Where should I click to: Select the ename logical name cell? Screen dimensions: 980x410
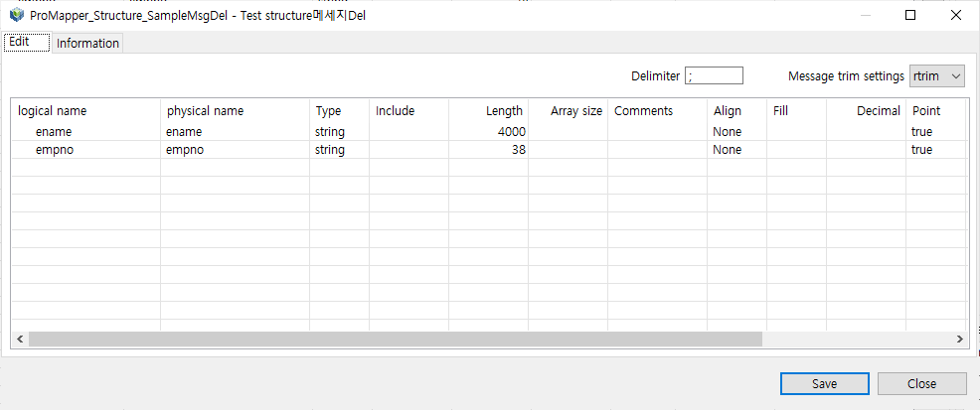(54, 131)
